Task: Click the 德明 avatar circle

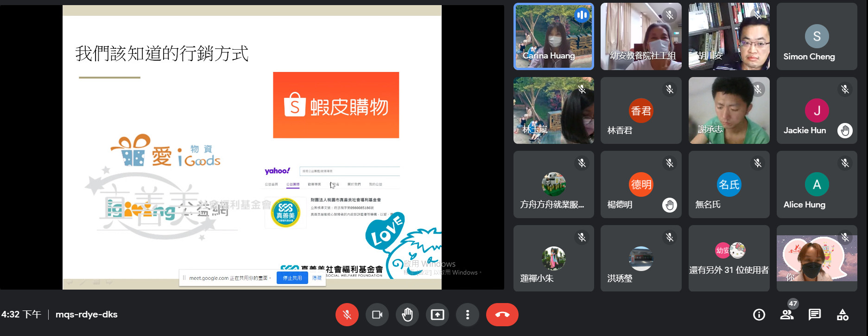Action: tap(641, 184)
